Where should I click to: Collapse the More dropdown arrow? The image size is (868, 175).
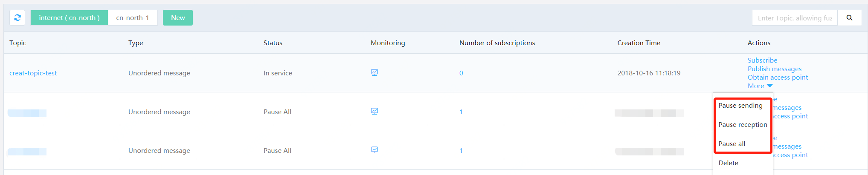(x=769, y=86)
